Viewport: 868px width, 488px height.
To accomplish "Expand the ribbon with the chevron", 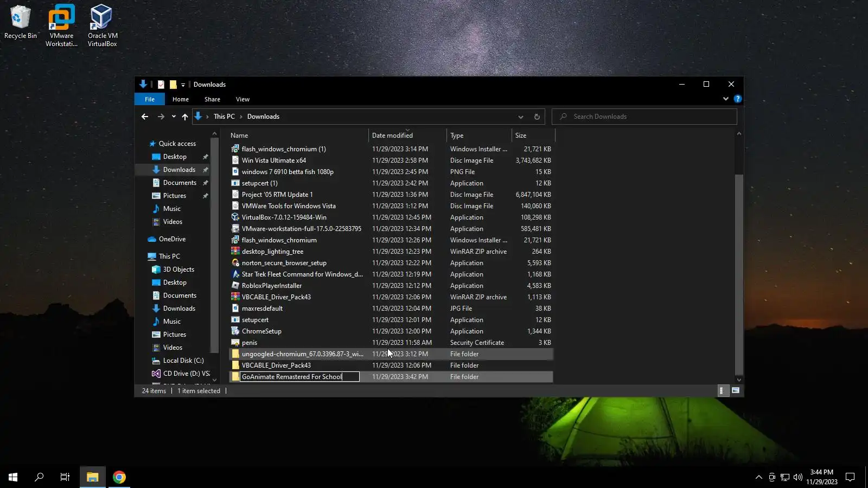I will coord(726,99).
